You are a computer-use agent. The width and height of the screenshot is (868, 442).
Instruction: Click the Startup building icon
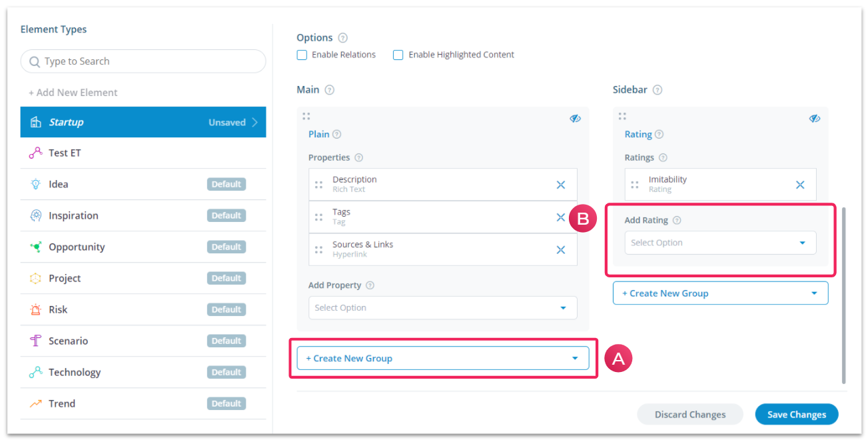tap(36, 122)
